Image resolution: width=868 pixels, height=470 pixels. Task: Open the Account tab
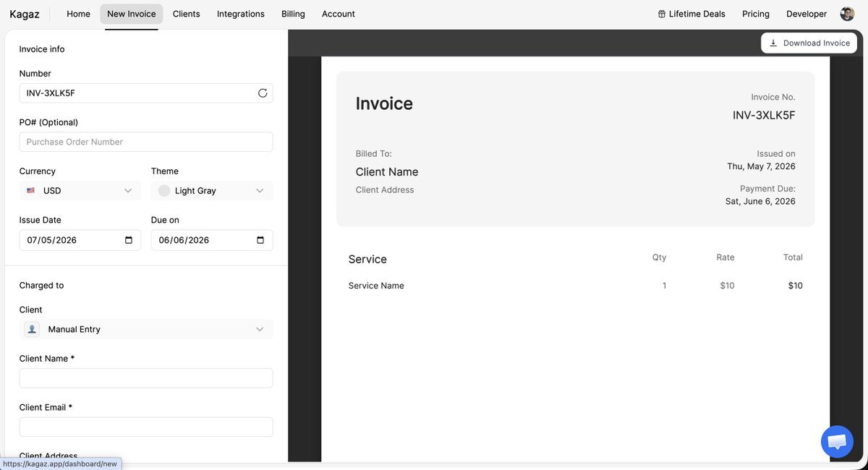click(339, 14)
